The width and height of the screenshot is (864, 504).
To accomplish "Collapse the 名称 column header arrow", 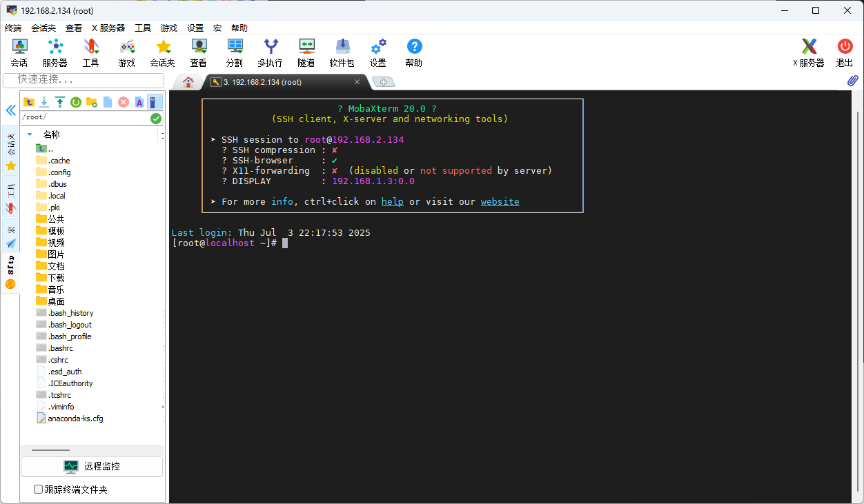I will click(x=30, y=134).
